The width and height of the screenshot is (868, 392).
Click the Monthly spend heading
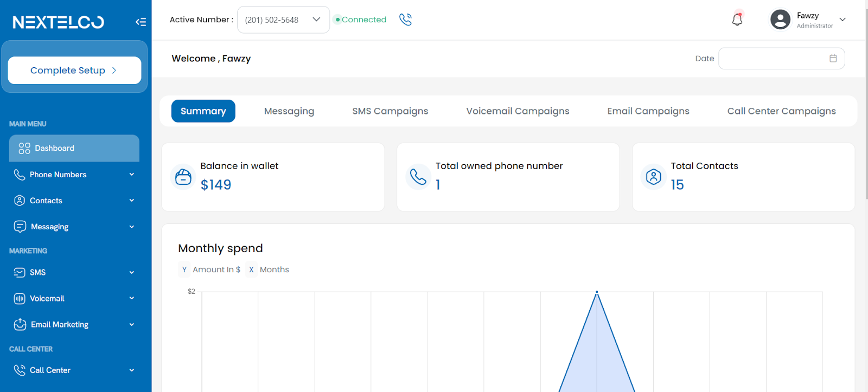pos(220,248)
